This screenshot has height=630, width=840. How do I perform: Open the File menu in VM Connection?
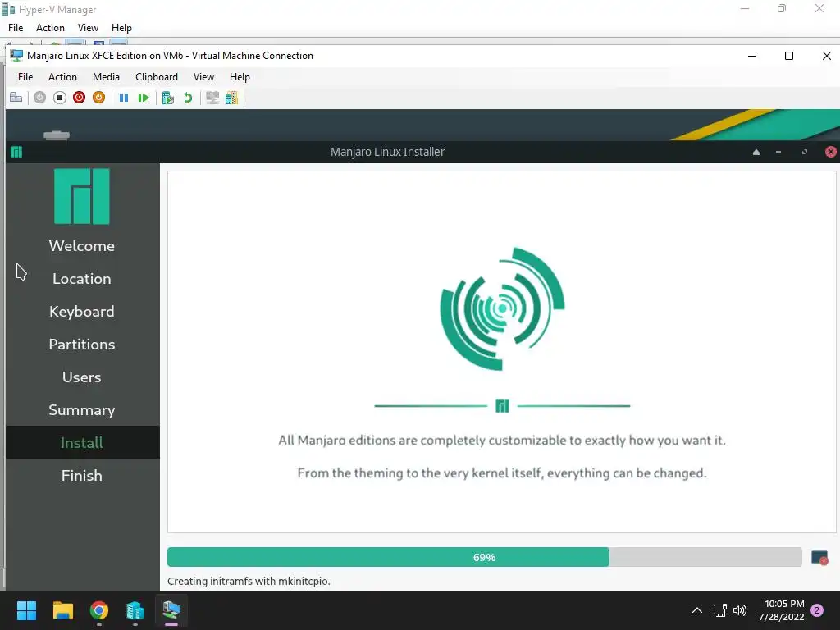(25, 77)
